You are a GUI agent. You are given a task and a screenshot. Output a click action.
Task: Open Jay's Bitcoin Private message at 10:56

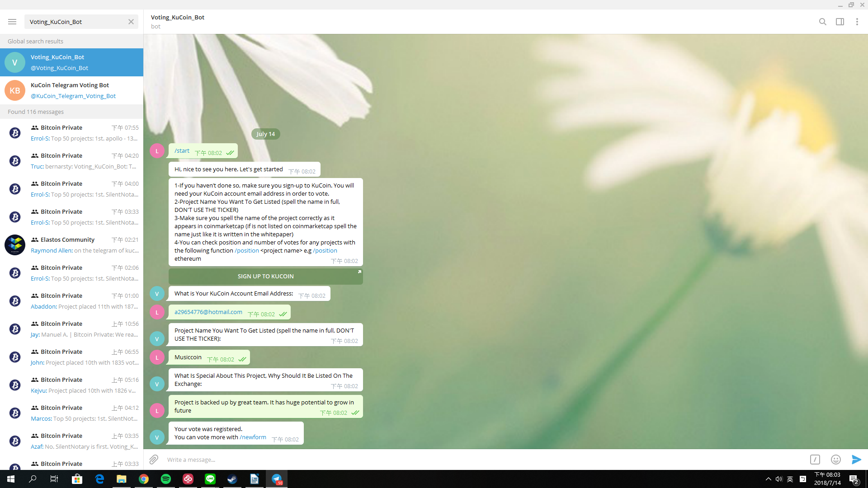(x=71, y=329)
